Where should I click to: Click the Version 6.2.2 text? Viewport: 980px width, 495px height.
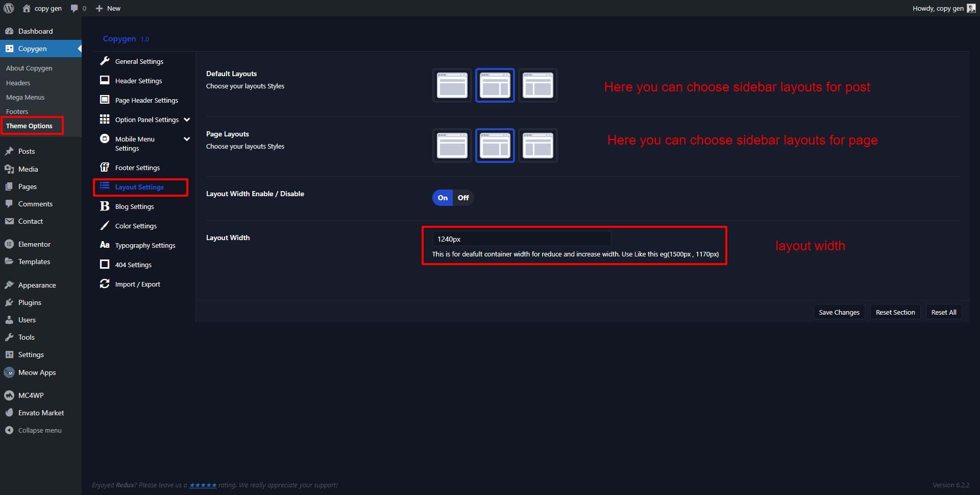click(951, 485)
